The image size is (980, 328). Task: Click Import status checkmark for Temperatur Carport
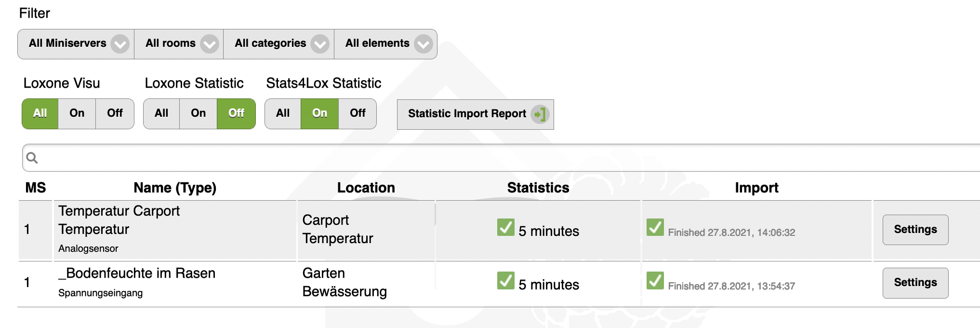coord(655,227)
